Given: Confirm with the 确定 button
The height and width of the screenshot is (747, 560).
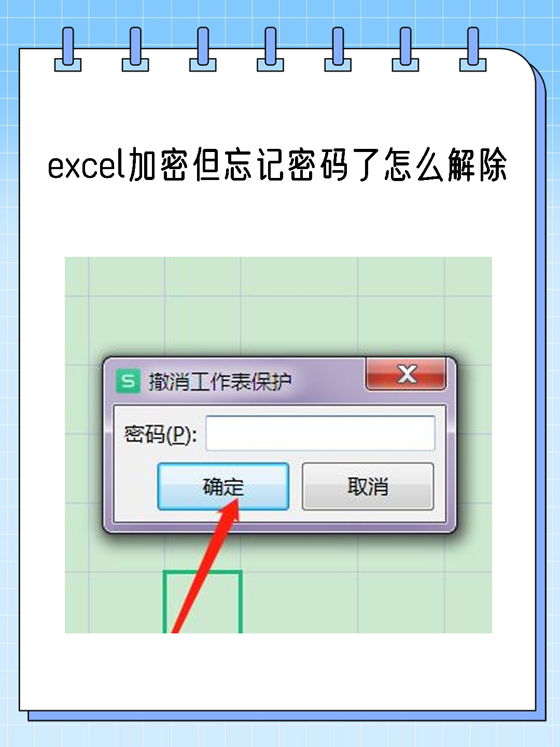Looking at the screenshot, I should tap(223, 487).
